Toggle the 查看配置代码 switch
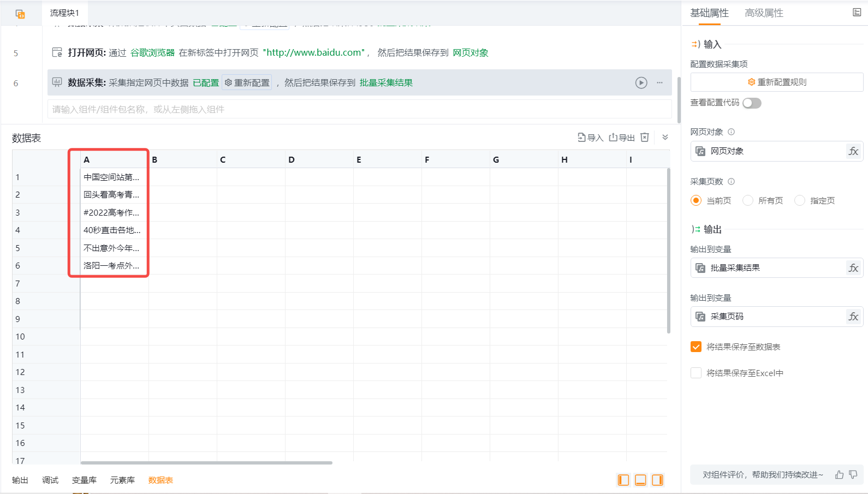The width and height of the screenshot is (868, 494). point(752,103)
